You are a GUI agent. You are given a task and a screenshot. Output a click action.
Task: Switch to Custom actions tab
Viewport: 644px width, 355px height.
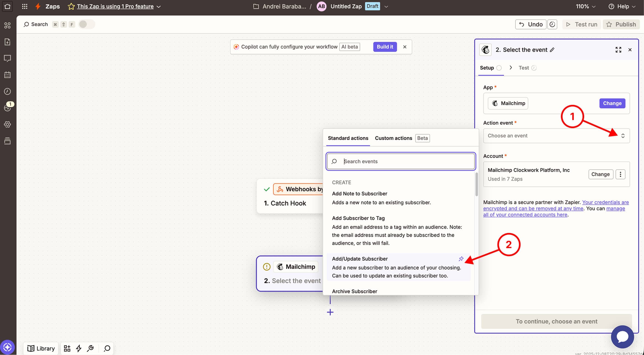[393, 138]
